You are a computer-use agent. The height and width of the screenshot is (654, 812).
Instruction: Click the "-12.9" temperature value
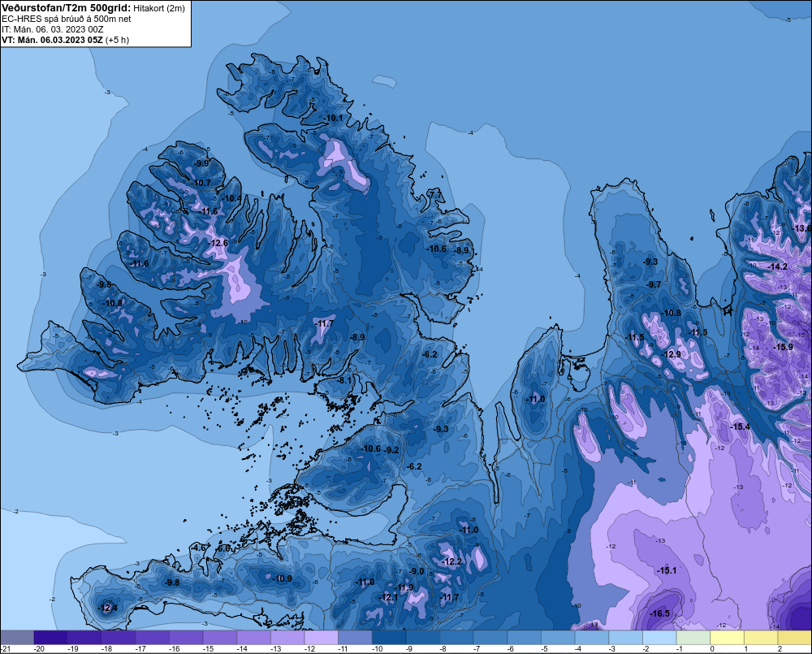coord(672,354)
